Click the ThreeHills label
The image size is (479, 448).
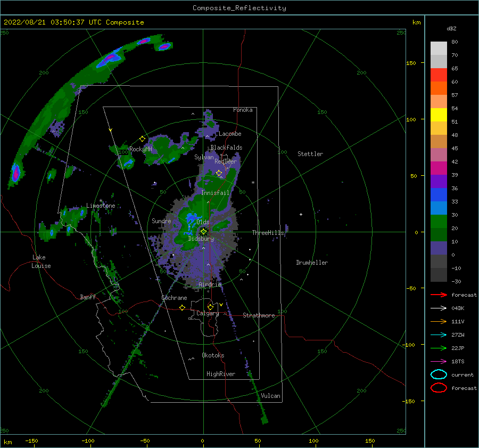click(x=268, y=233)
